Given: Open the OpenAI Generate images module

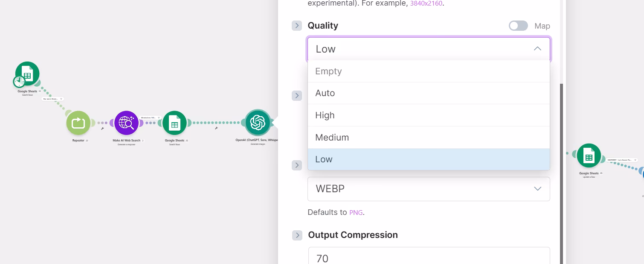Looking at the screenshot, I should click(258, 123).
